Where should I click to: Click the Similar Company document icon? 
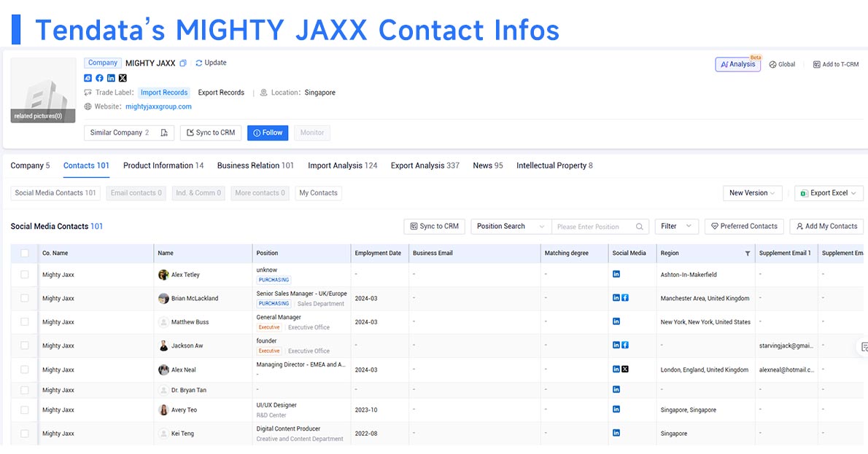pyautogui.click(x=164, y=133)
